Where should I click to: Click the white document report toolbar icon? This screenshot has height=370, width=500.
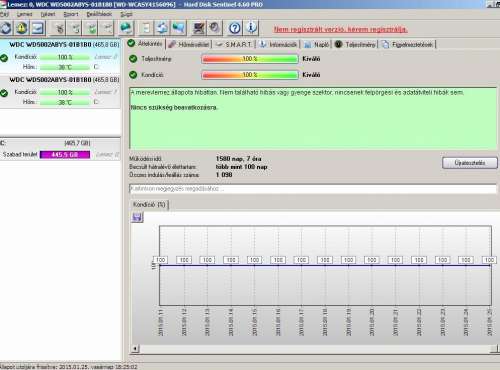(146, 28)
